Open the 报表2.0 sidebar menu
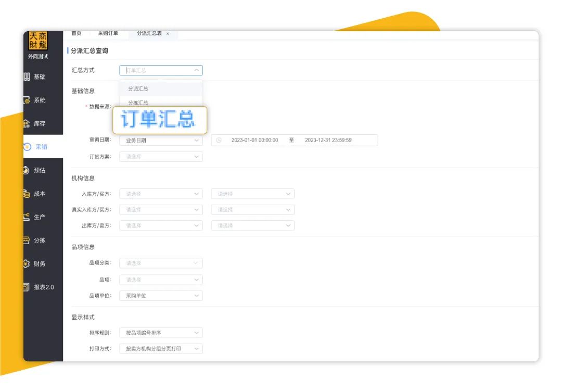This screenshot has height=392, width=562. point(43,287)
